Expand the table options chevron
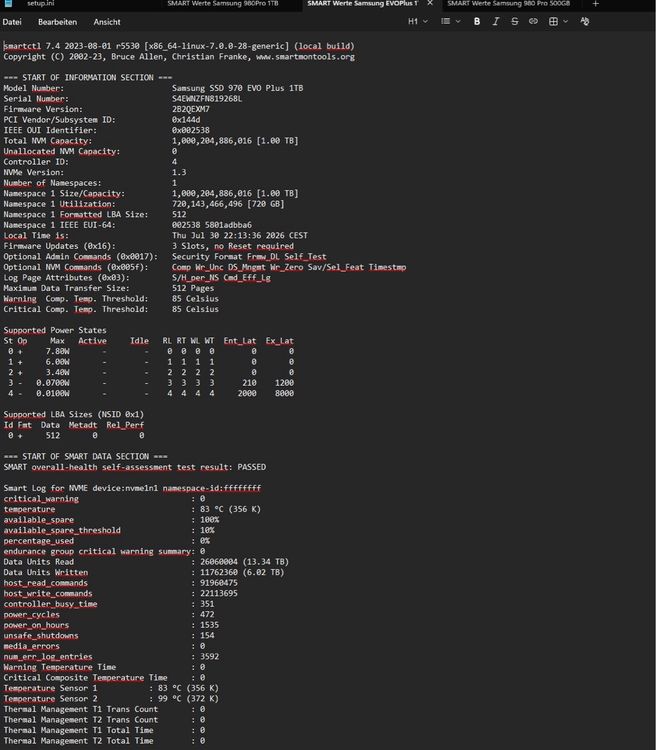The height and width of the screenshot is (750, 656). tap(566, 22)
